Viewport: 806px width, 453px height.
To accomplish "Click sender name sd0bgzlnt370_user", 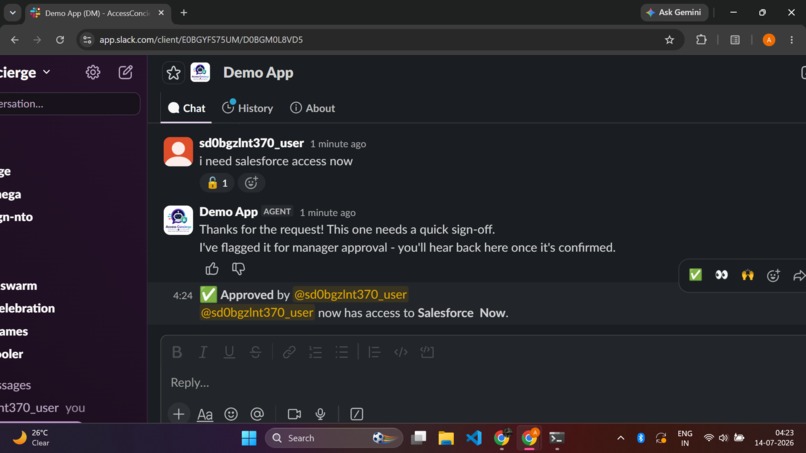I will (251, 143).
